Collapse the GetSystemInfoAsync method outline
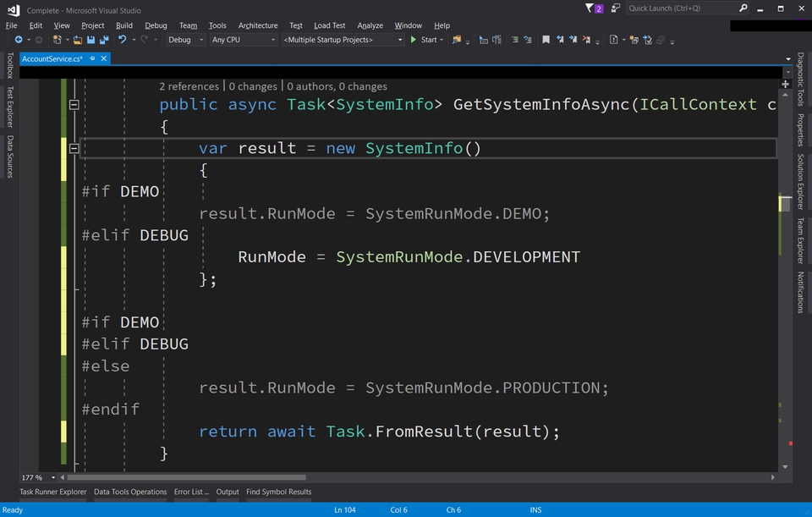Screen dimensions: 812x517 click(x=74, y=105)
